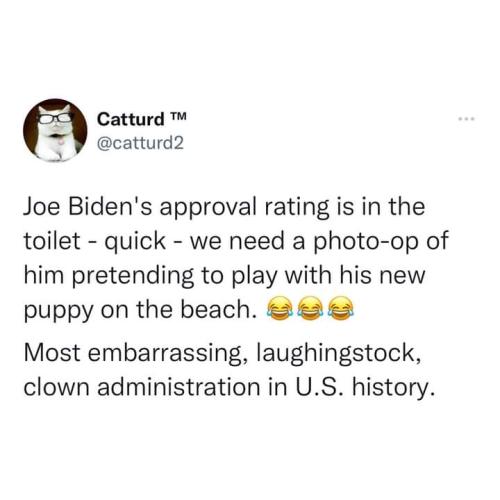Open the Catturd display name link
This screenshot has width=500, height=500.
click(x=131, y=119)
